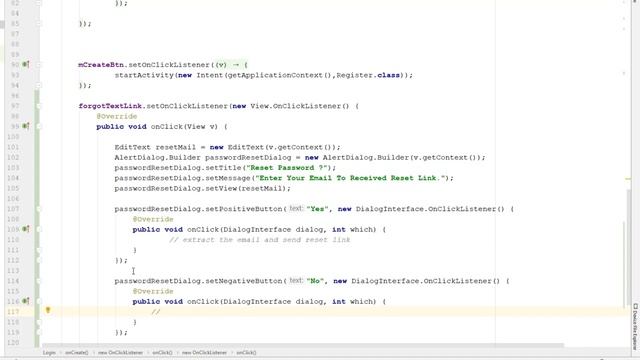Image resolution: width=640 pixels, height=360 pixels.
Task: Click the "text:" parameter hint on line 107
Action: [x=296, y=209]
